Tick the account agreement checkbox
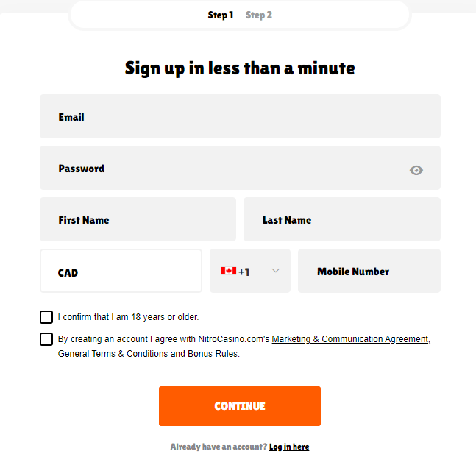Viewport: 476px width, 454px height. click(x=46, y=339)
